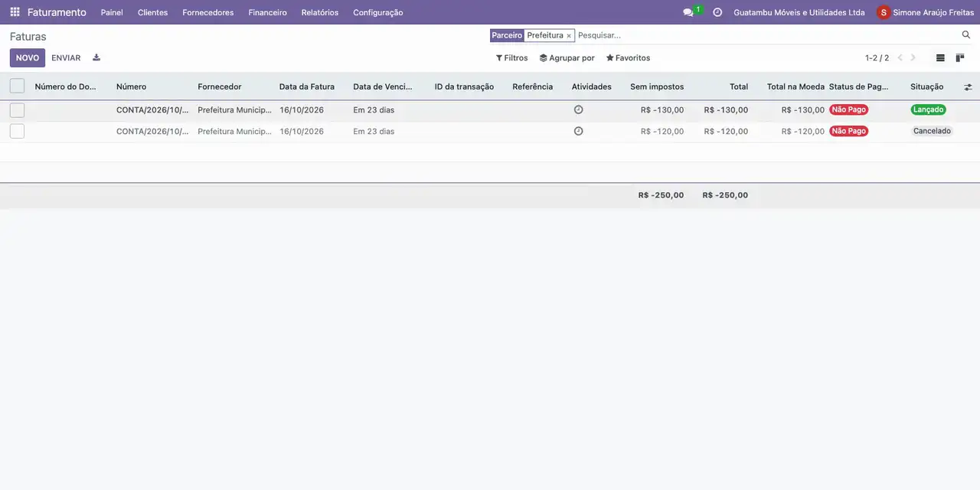Go to the Painel menu item

coord(112,12)
